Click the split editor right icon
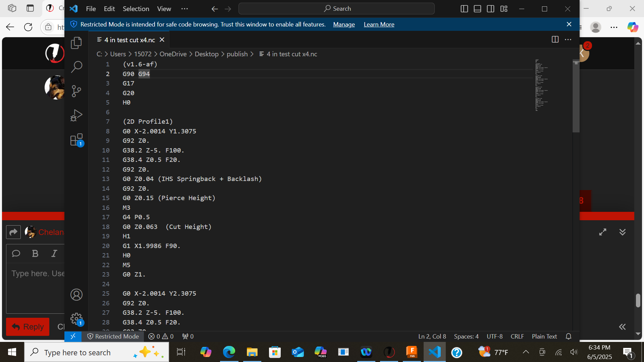Image resolution: width=644 pixels, height=362 pixels. click(555, 40)
